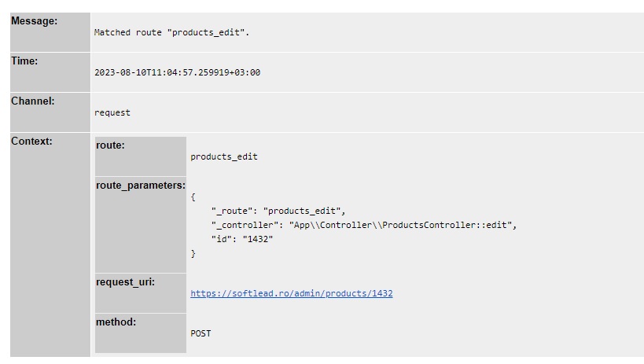
Task: Click the Time row label
Action: tap(24, 61)
